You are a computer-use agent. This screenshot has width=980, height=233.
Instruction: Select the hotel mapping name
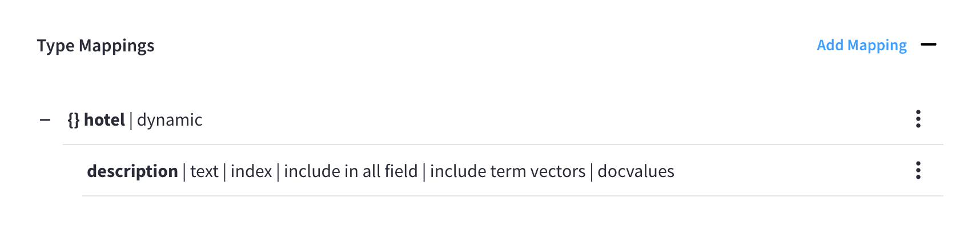[x=105, y=120]
